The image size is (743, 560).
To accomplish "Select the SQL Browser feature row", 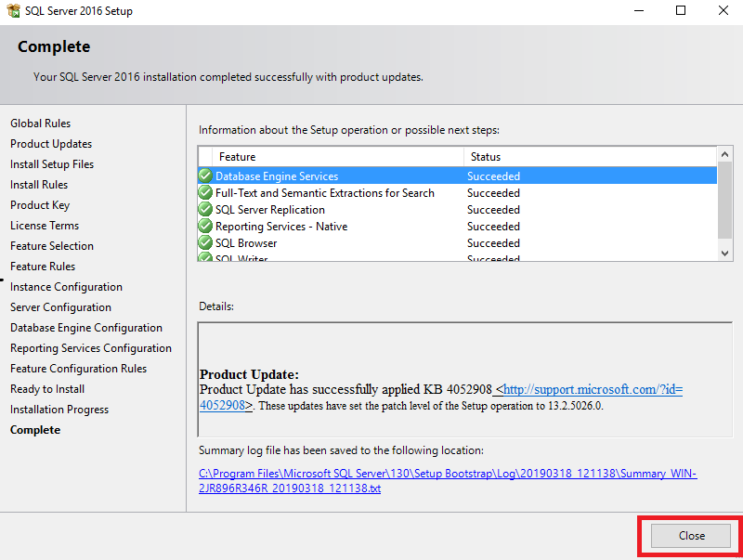I will coord(457,243).
